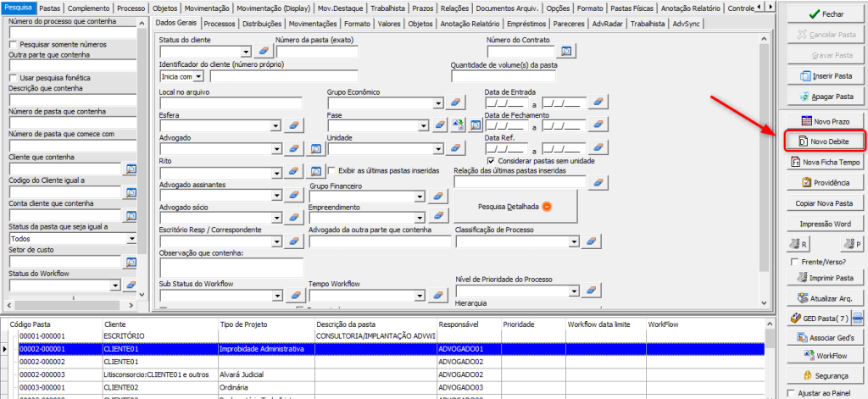The width and height of the screenshot is (868, 399).
Task: Expand Grupo Econômico dropdown
Action: (x=438, y=103)
